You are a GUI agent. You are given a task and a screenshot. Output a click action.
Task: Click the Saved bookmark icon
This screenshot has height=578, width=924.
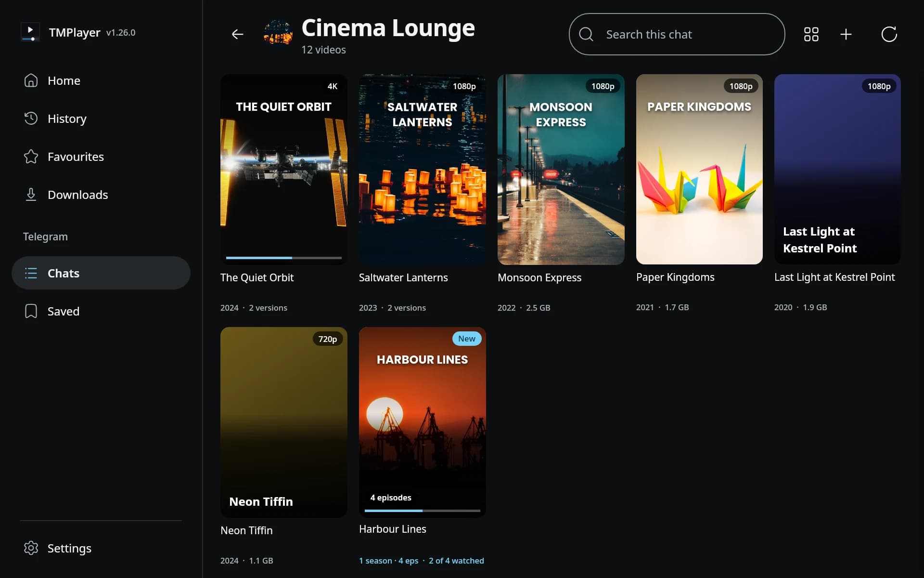click(x=31, y=311)
